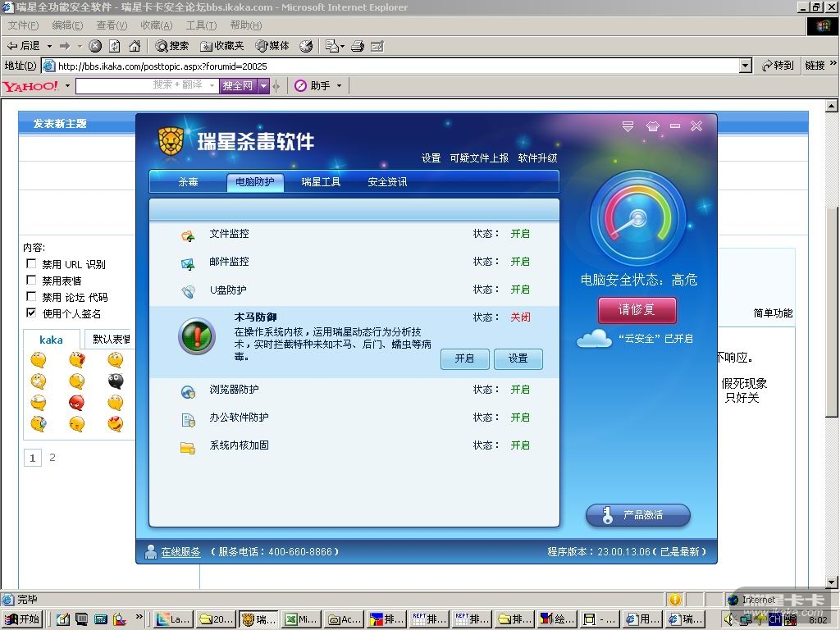Screen dimensions: 840x630
Task: Click the status bar security warning icon
Action: coord(675,600)
